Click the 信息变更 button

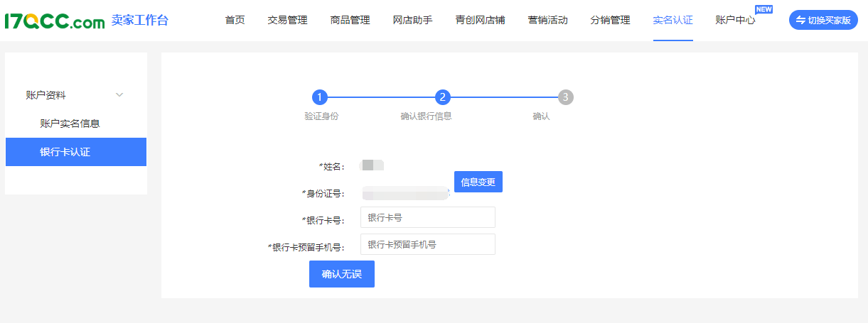(478, 182)
